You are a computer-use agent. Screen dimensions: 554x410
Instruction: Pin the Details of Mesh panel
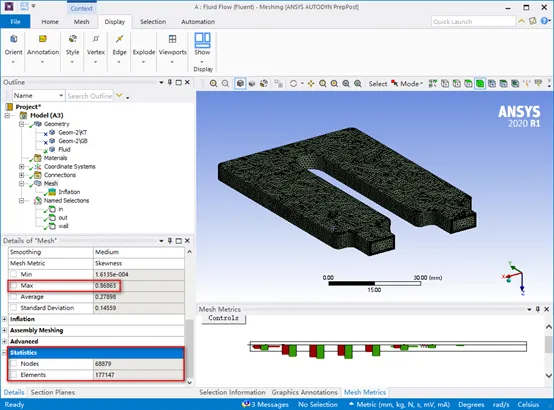[x=170, y=241]
